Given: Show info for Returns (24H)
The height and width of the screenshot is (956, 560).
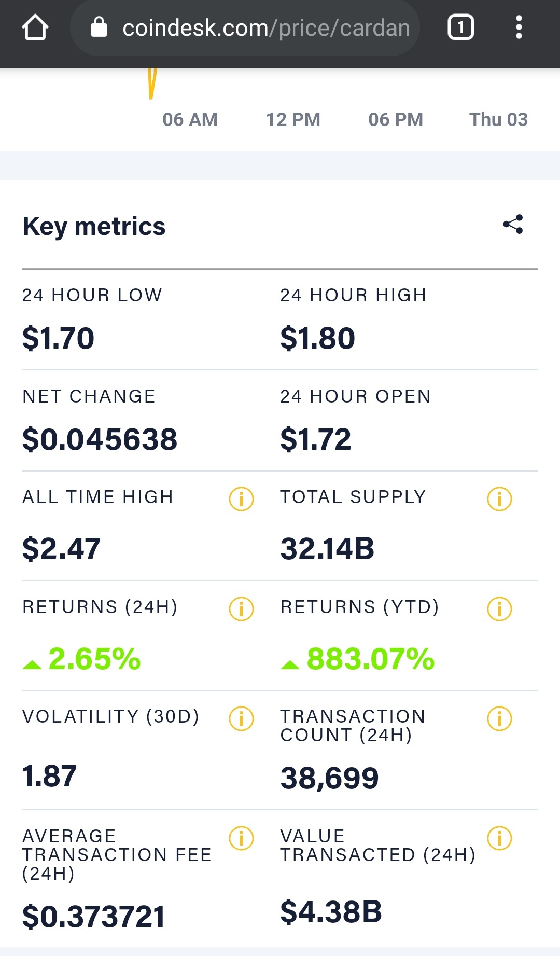Looking at the screenshot, I should tap(241, 609).
